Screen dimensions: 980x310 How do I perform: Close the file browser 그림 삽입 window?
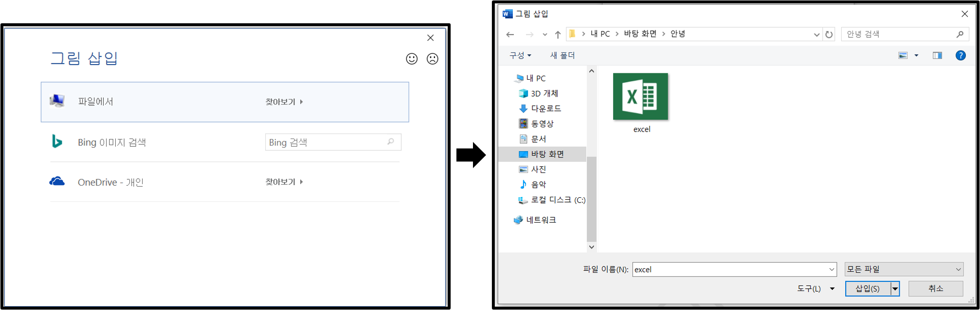click(x=964, y=14)
